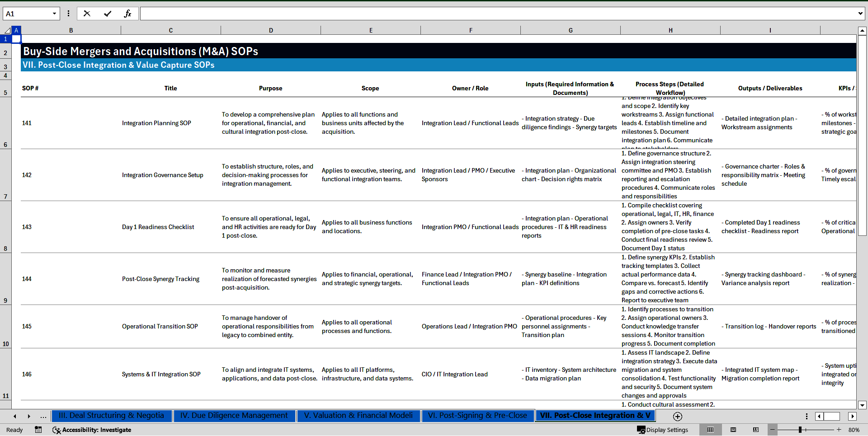Open the Name Box dropdown arrow

click(x=54, y=14)
